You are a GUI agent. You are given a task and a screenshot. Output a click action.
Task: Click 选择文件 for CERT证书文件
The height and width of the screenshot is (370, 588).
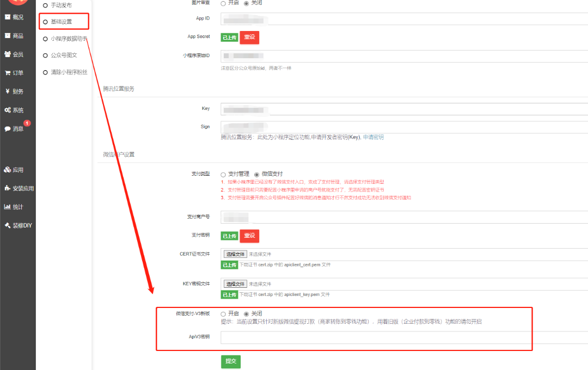click(235, 254)
